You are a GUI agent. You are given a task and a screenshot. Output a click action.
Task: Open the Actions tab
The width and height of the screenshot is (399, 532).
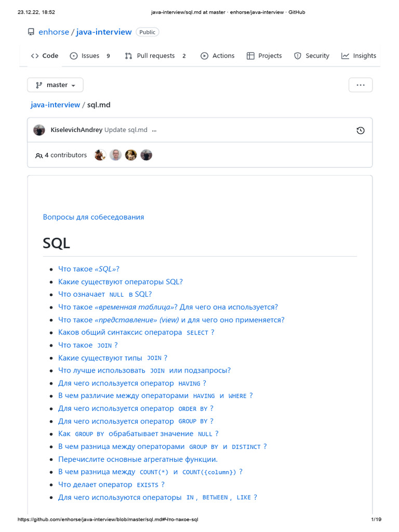tap(218, 56)
